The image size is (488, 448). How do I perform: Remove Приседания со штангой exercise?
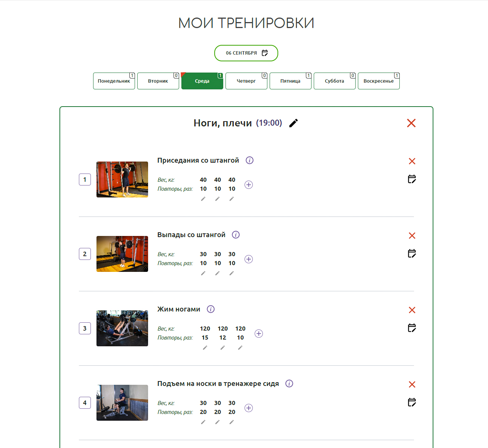point(412,161)
